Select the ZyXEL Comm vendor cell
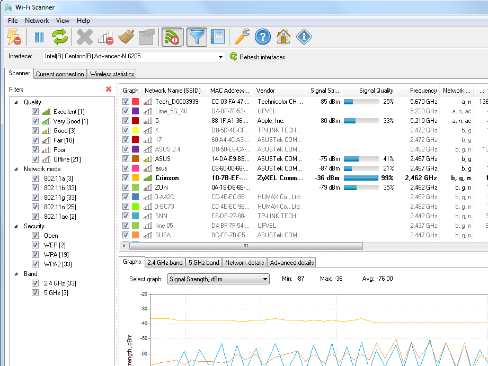Image resolution: width=488 pixels, height=366 pixels. 280,178
